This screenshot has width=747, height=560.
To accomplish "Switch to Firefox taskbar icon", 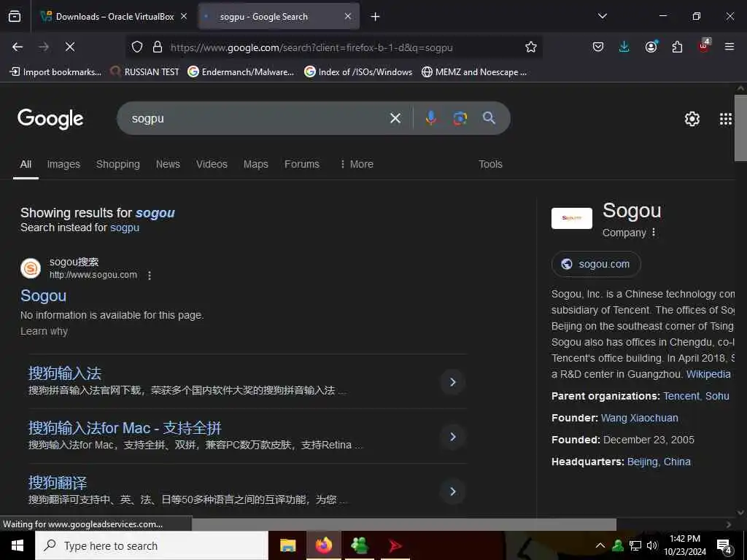I will (323, 545).
